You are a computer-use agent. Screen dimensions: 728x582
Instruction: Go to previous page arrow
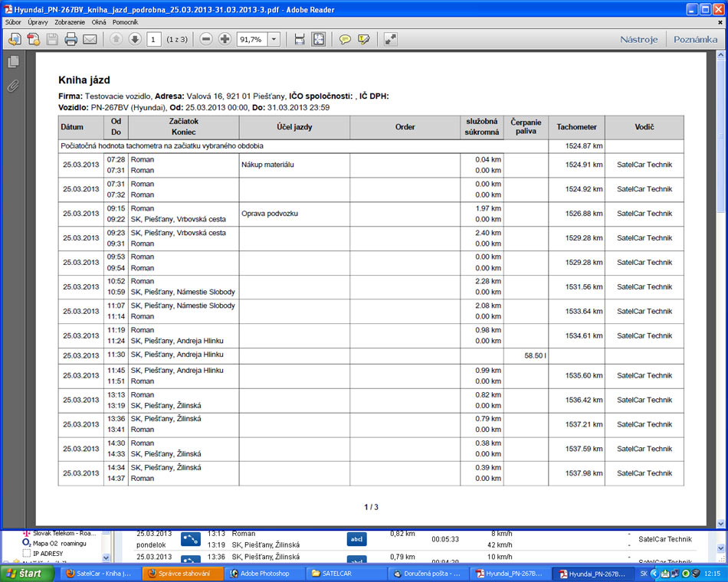click(116, 40)
